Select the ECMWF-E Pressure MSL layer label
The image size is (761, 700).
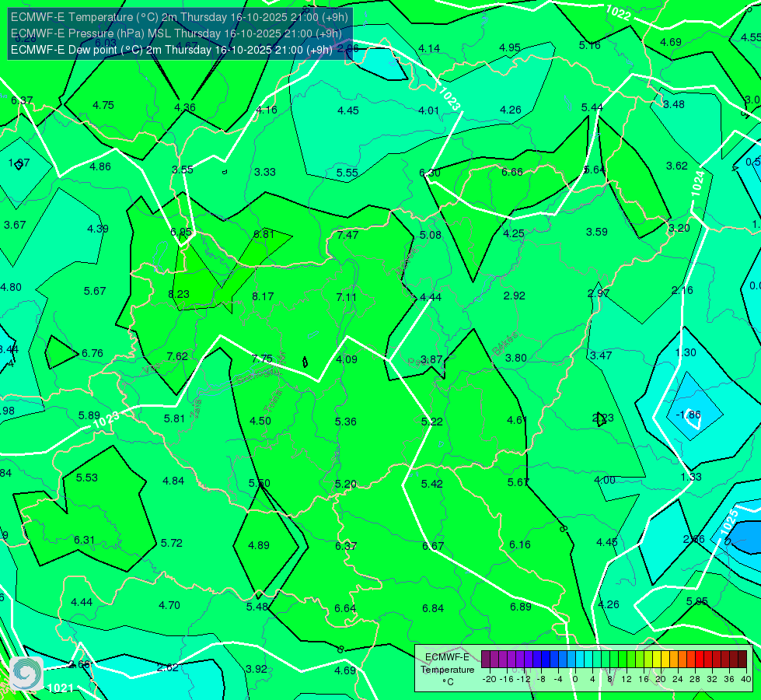176,33
